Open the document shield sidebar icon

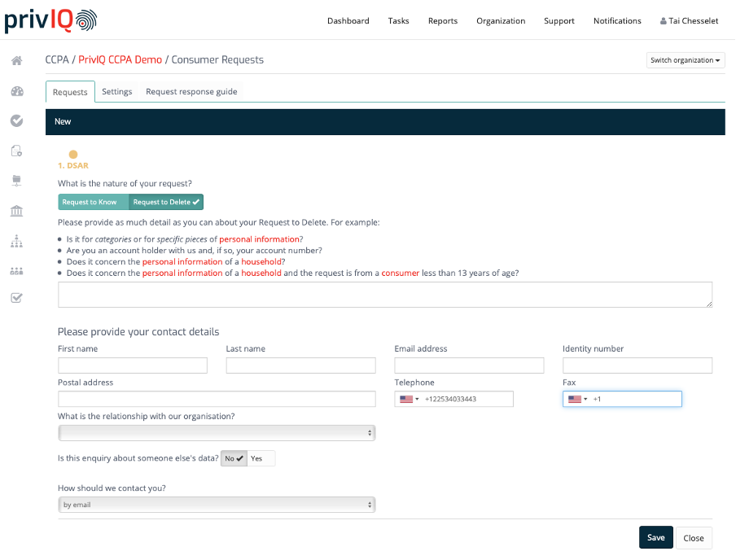[x=17, y=151]
